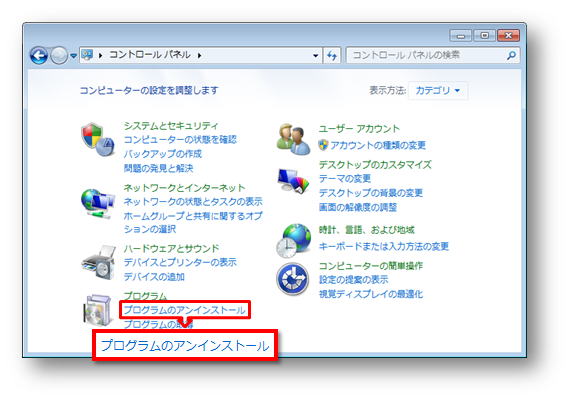Open Ease of Access circular icon
The image size is (569, 400).
click(292, 279)
